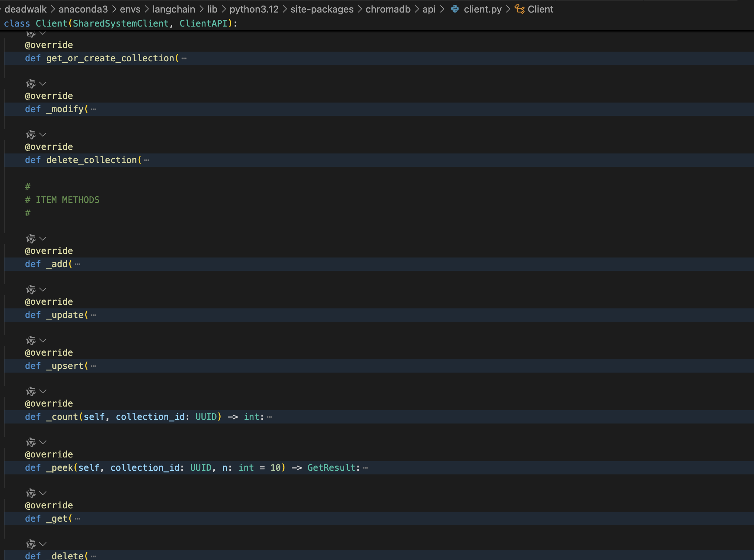Select the site-packages breadcrumb segment
The width and height of the screenshot is (754, 560).
[x=322, y=9]
